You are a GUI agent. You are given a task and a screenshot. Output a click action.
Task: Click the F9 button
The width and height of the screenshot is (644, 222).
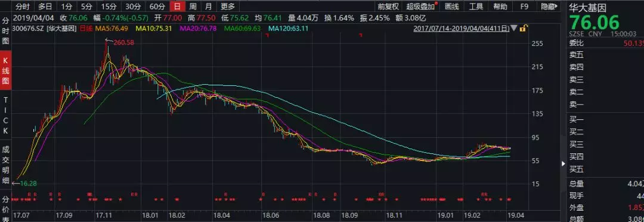pyautogui.click(x=524, y=6)
